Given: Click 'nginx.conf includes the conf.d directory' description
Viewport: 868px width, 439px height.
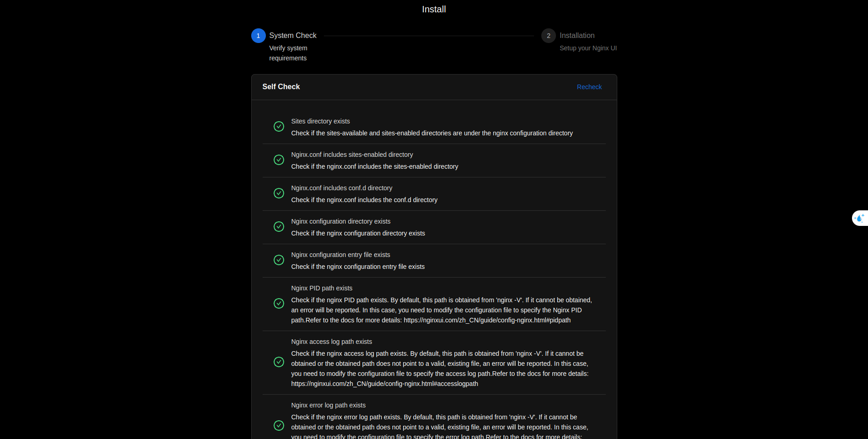Looking at the screenshot, I should point(364,200).
